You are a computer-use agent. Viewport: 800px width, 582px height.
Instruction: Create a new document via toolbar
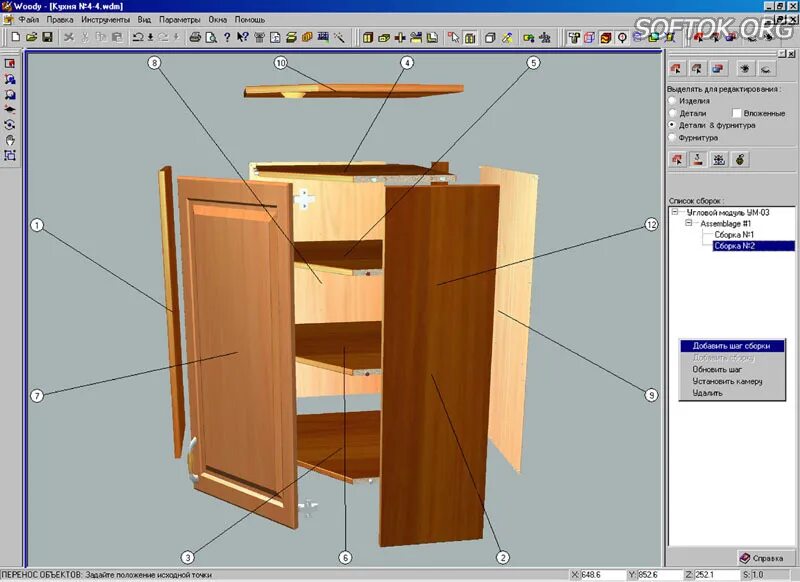(16, 37)
